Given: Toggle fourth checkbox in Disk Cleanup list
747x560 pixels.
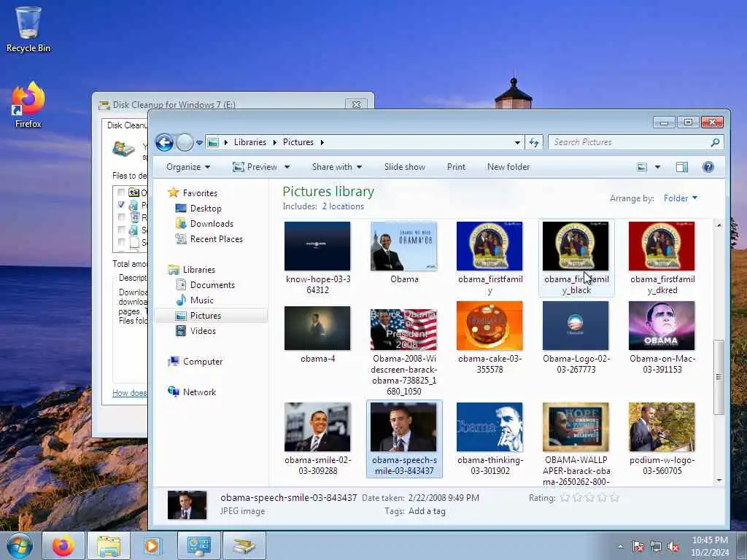Looking at the screenshot, I should point(121,230).
